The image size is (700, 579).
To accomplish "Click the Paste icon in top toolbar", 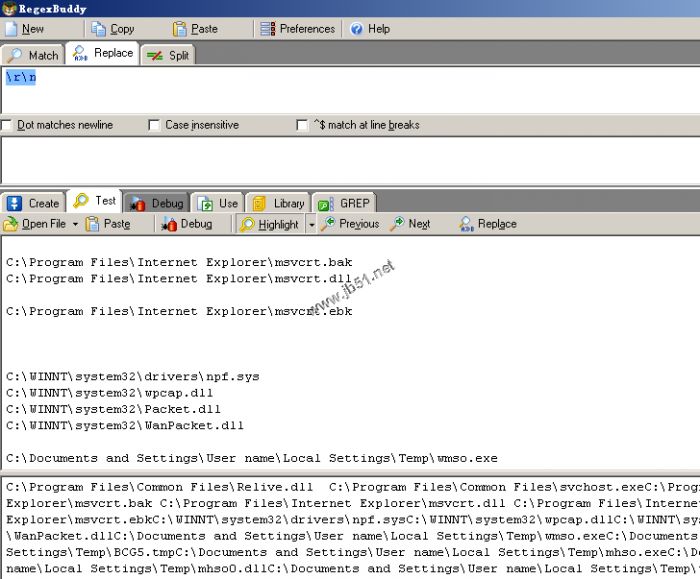I will coord(180,29).
